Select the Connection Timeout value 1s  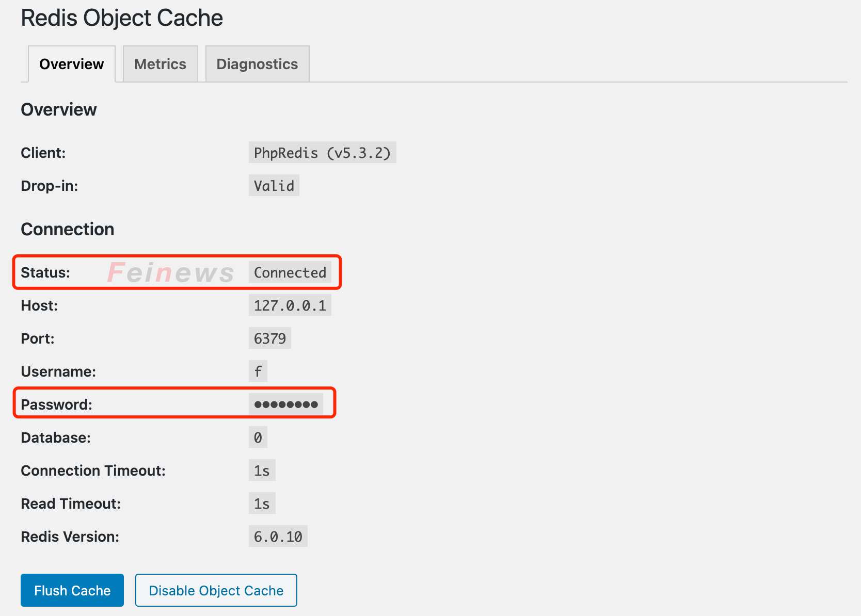tap(262, 471)
